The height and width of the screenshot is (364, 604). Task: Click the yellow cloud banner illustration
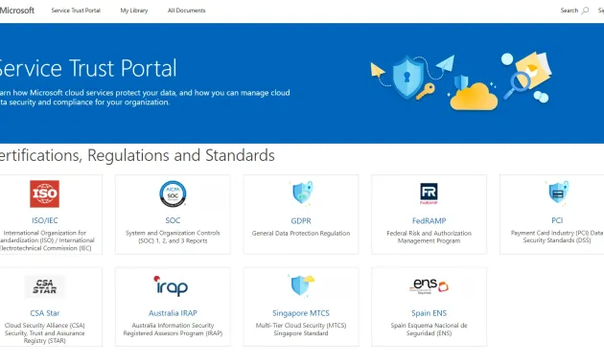pos(474,97)
